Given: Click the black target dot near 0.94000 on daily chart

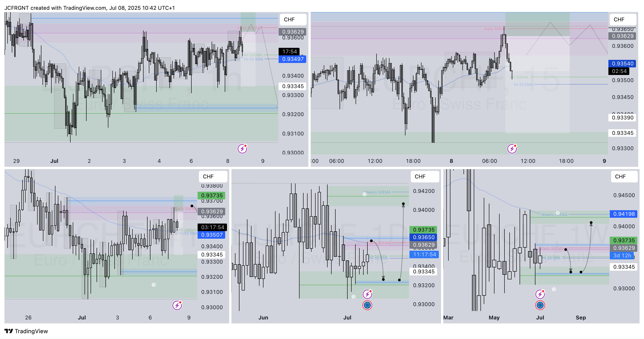Looking at the screenshot, I should click(403, 204).
